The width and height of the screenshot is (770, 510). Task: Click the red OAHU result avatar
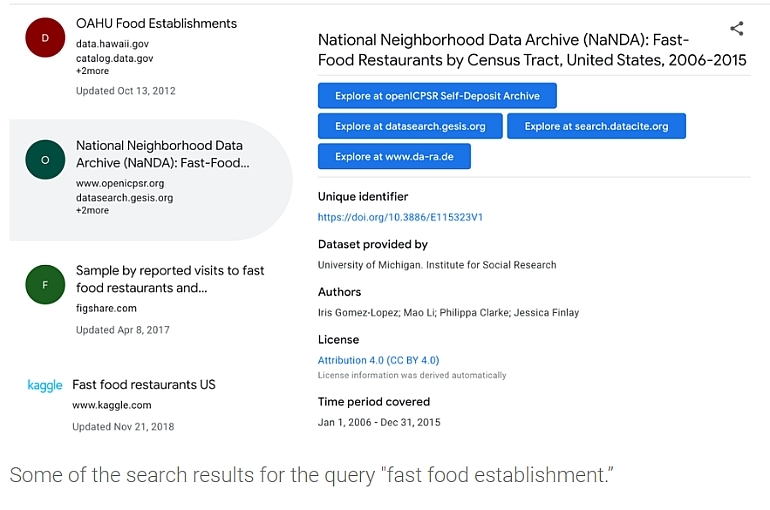(x=45, y=38)
